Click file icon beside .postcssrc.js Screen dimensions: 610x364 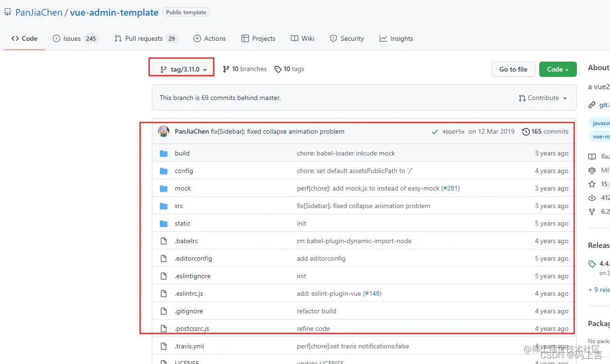click(x=164, y=328)
